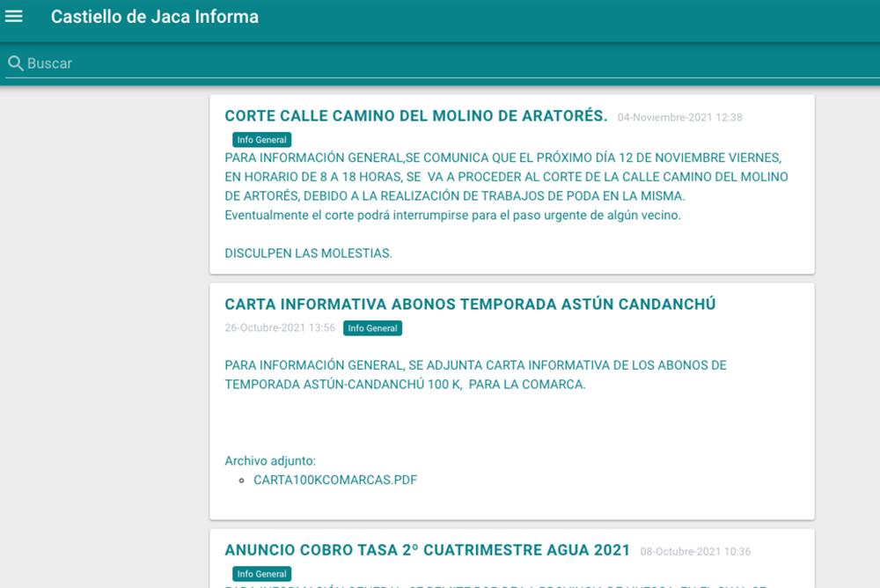Click the 26-Octubre-2021 13:56 timestamp
Image resolution: width=880 pixels, height=588 pixels.
click(x=280, y=328)
